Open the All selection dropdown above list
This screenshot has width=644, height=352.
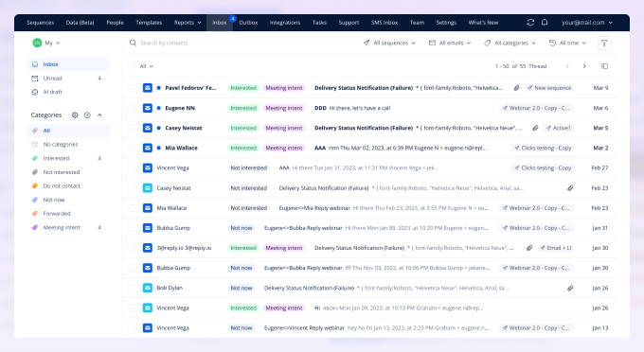147,66
